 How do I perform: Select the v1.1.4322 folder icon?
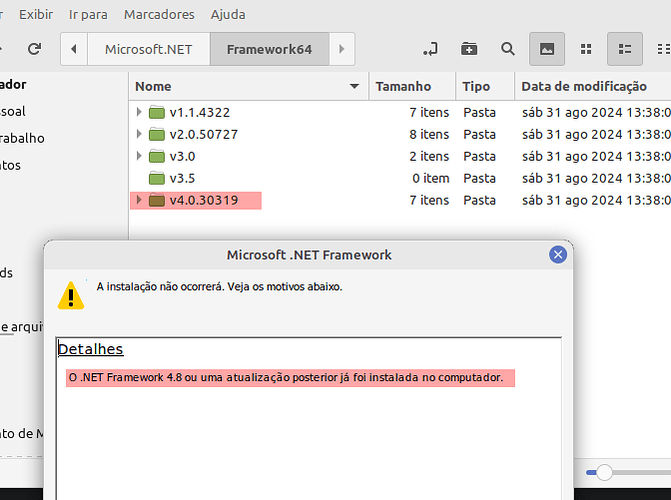point(157,112)
